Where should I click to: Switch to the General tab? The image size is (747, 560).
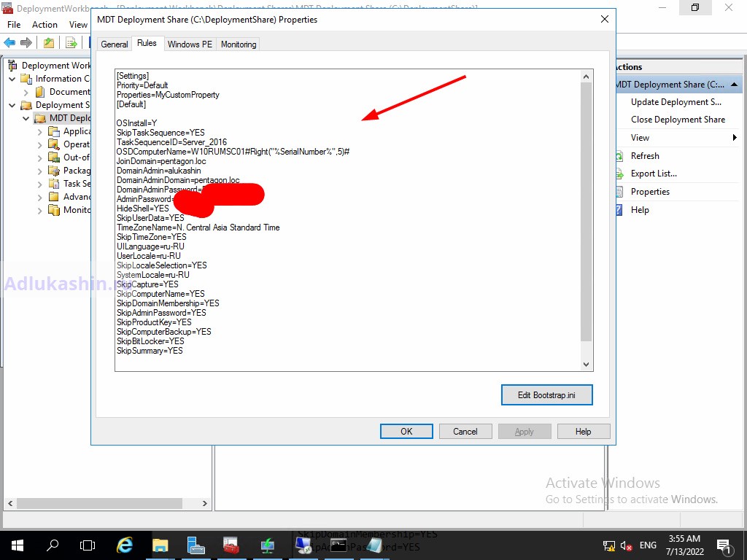[x=115, y=44]
